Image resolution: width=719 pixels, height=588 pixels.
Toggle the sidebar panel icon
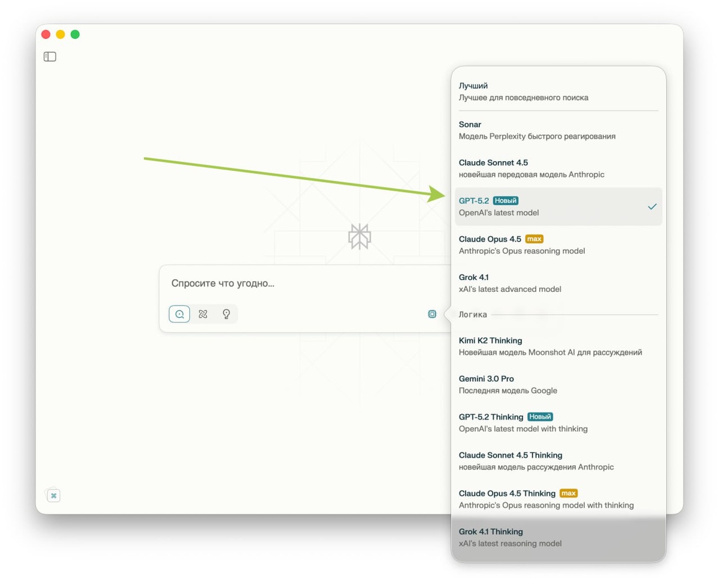(x=50, y=57)
